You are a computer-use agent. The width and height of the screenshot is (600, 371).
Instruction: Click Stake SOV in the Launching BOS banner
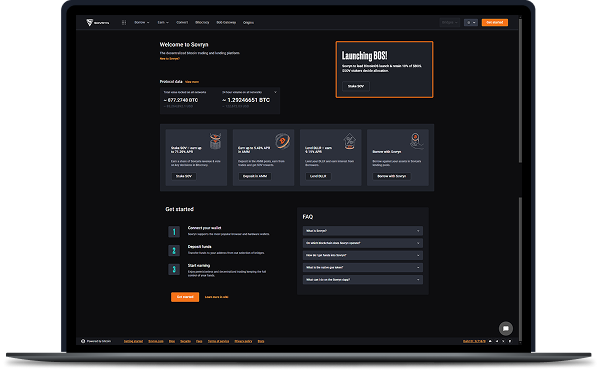pos(355,86)
